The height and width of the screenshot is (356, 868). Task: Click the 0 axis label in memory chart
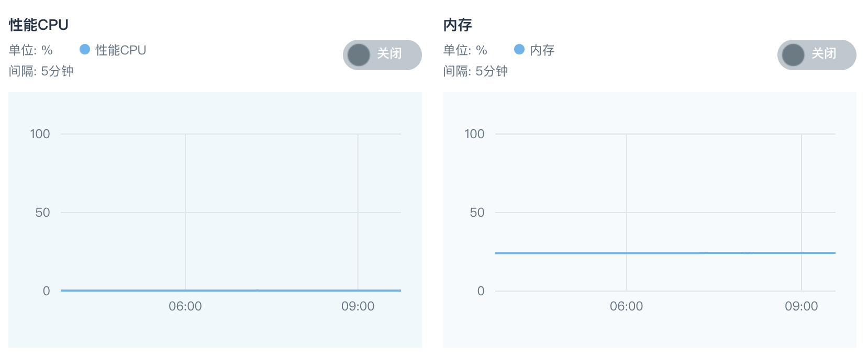(481, 291)
